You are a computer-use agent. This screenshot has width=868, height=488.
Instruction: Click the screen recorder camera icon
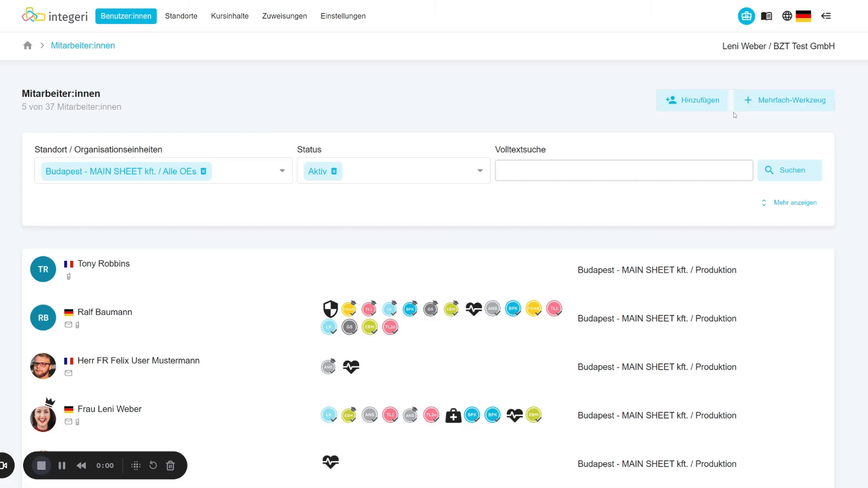pos(4,465)
